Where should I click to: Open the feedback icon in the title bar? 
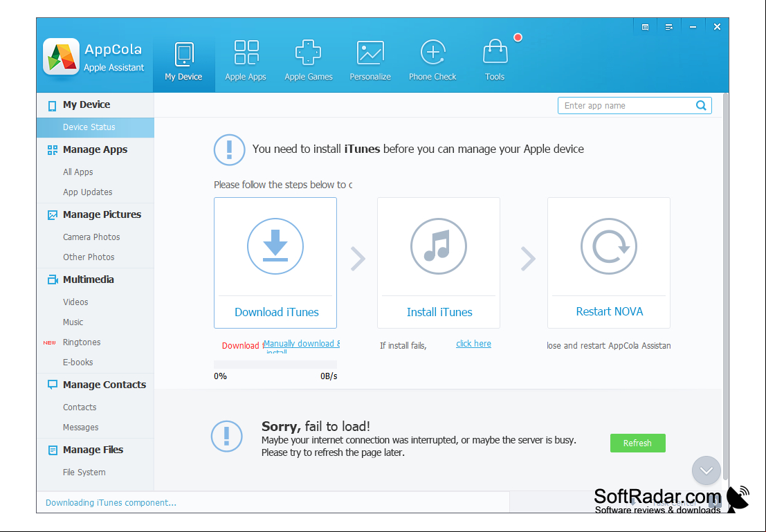[645, 28]
